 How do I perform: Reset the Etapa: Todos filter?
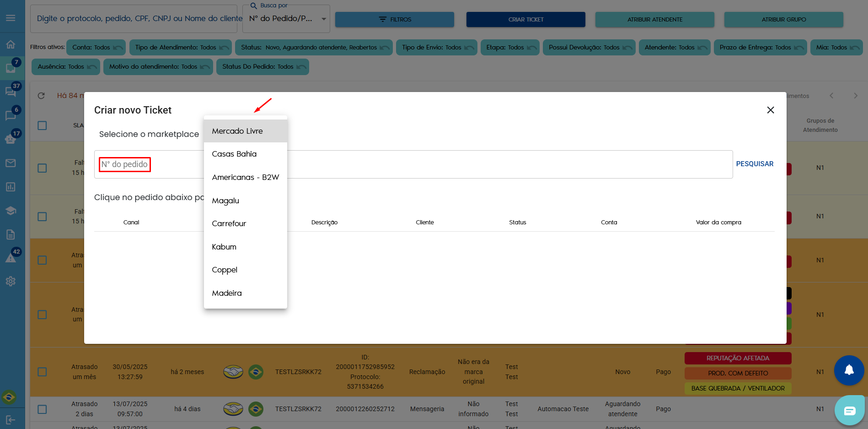click(x=532, y=48)
